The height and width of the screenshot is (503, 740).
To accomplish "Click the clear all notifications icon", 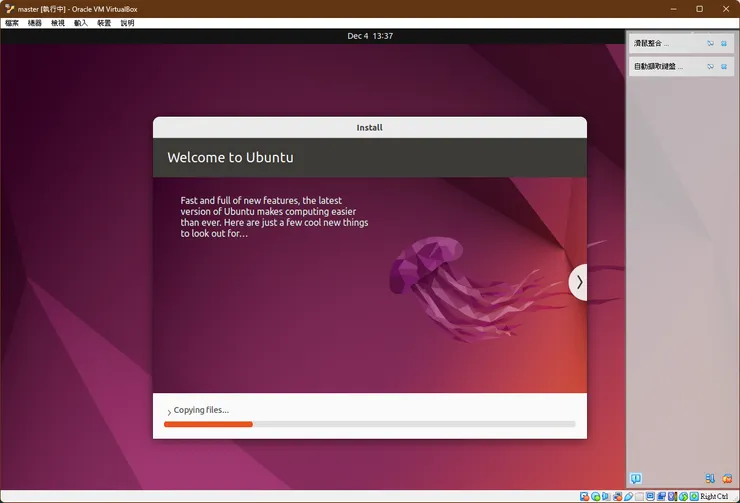I will click(727, 478).
